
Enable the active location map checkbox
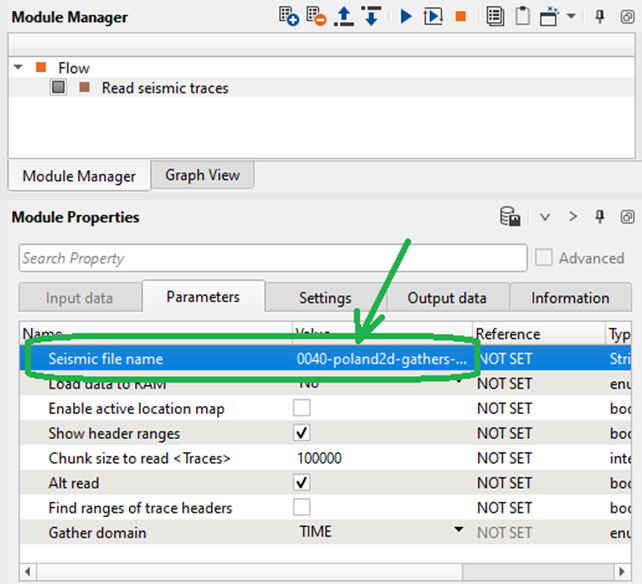[301, 408]
